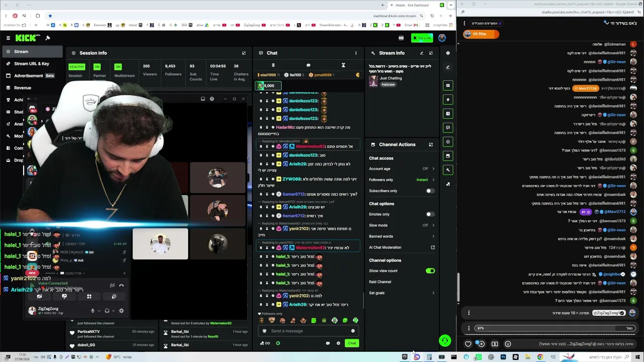Viewport: 644px width, 362px height.
Task: Open the Banned words settings
Action: click(401, 236)
